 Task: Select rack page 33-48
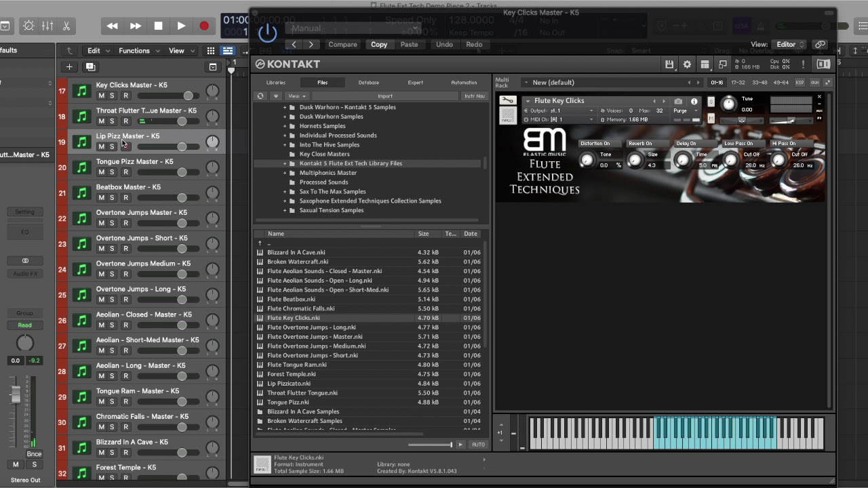tap(759, 83)
